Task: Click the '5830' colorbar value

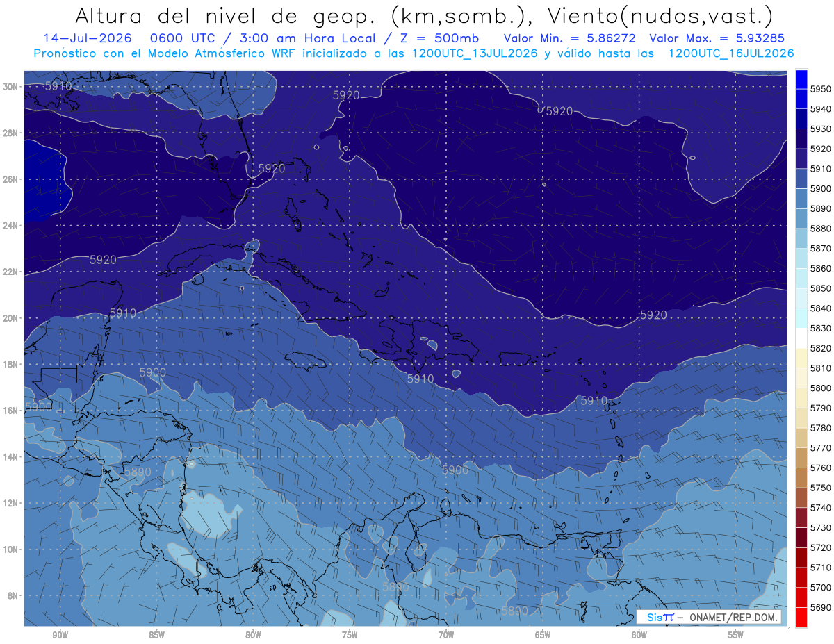Action: 821,329
